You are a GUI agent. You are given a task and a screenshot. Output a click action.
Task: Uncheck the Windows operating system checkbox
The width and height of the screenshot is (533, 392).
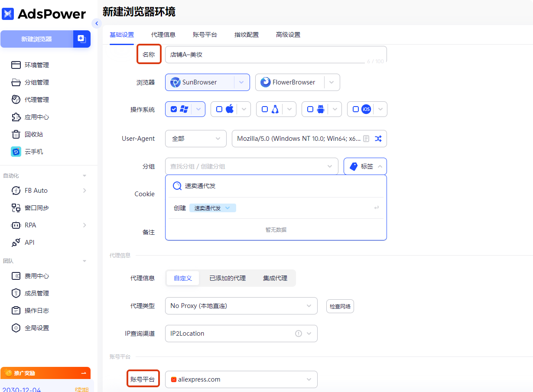[x=174, y=109]
